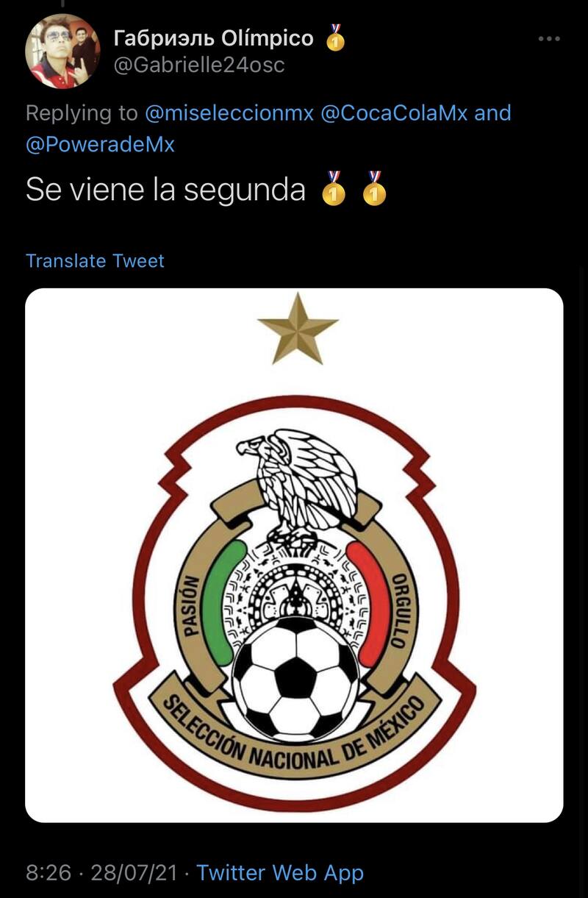Click the 8:26 · 28/07/21 timestamp
This screenshot has width=588, height=898.
(102, 872)
